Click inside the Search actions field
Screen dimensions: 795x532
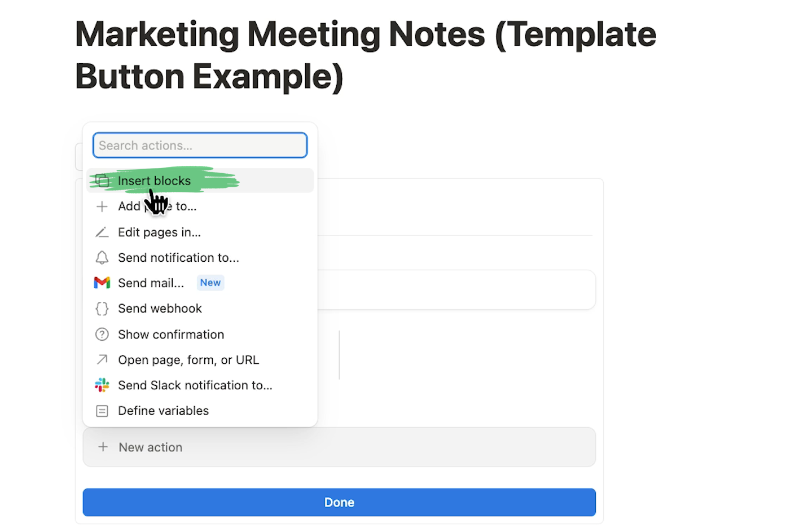200,145
